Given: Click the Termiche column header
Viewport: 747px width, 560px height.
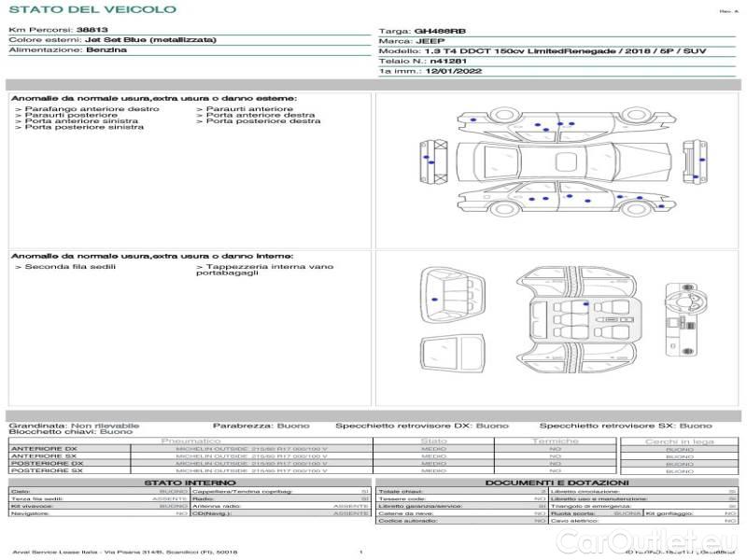Looking at the screenshot, I should coord(556,441).
